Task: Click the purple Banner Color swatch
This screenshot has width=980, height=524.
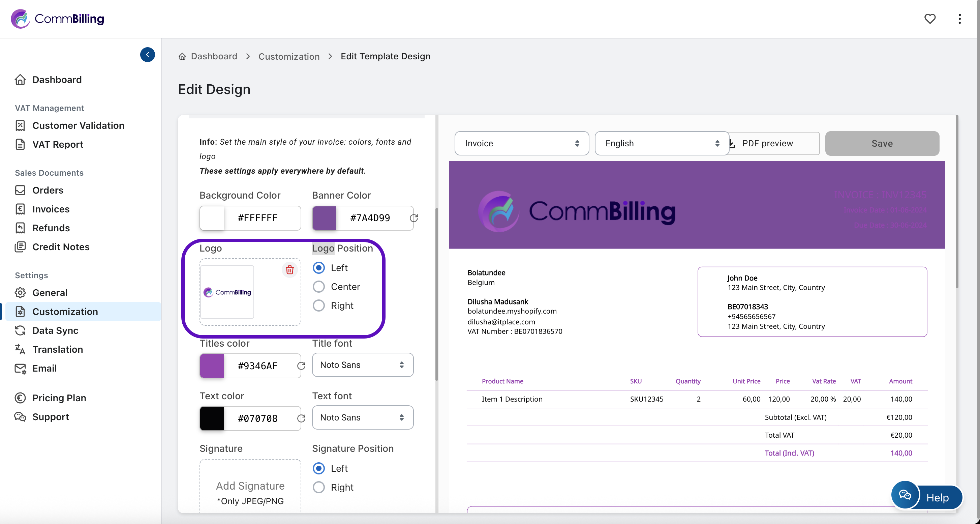Action: click(324, 218)
